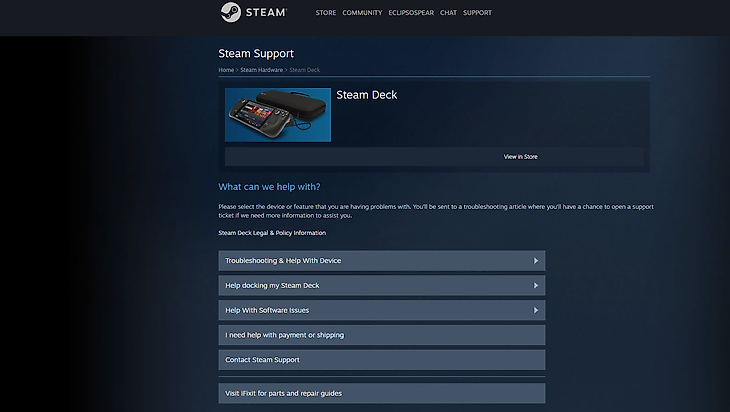Click the Steam Support page heading
This screenshot has height=412, width=730.
[x=256, y=54]
